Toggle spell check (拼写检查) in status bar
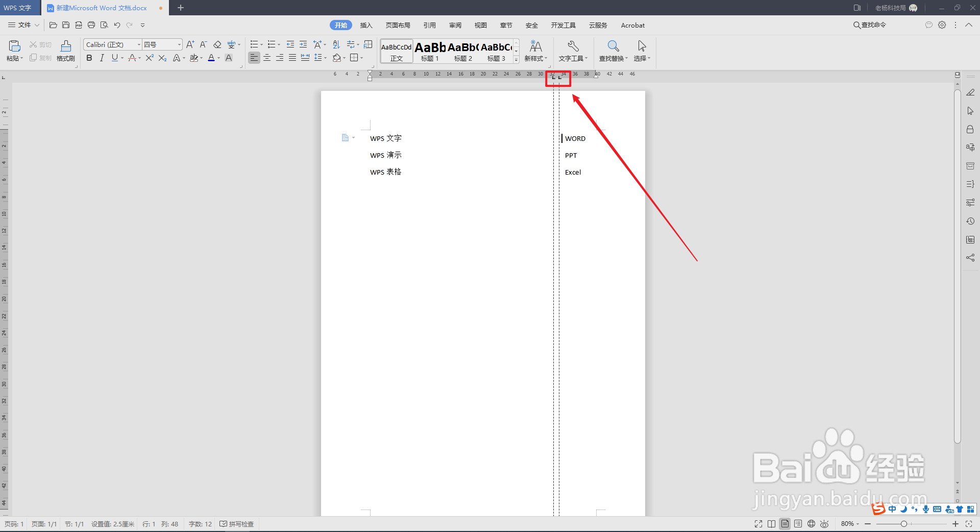 pyautogui.click(x=237, y=524)
